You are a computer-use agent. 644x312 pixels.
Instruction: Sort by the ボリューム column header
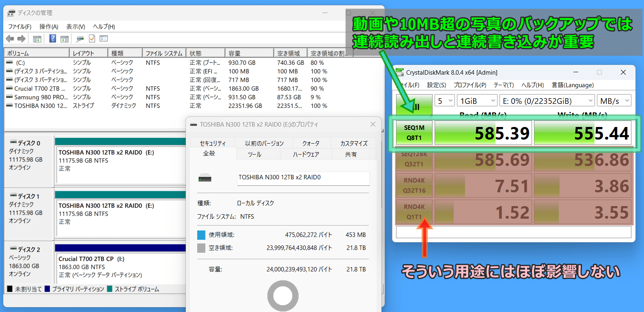[x=37, y=53]
